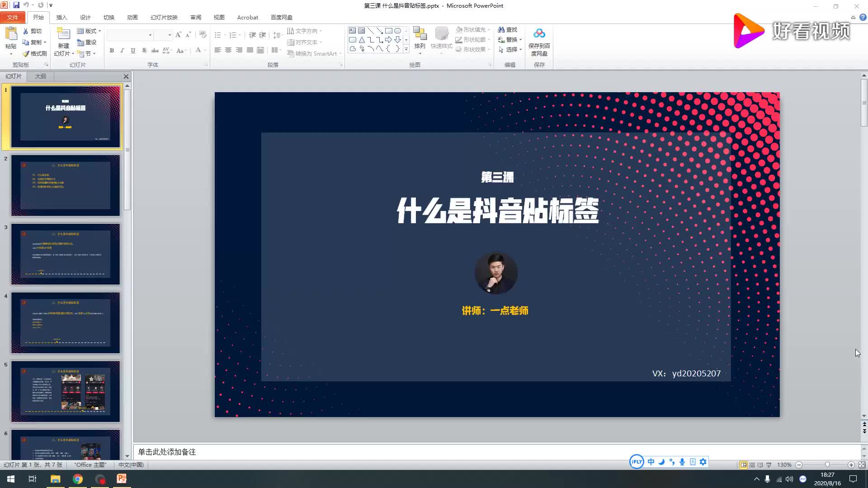Image resolution: width=868 pixels, height=488 pixels.
Task: Open the Insert ribbon tab
Action: coord(61,17)
